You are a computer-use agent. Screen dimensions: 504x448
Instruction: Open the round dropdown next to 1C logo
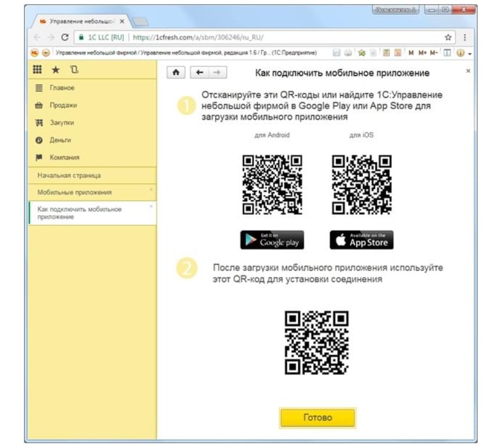click(46, 53)
